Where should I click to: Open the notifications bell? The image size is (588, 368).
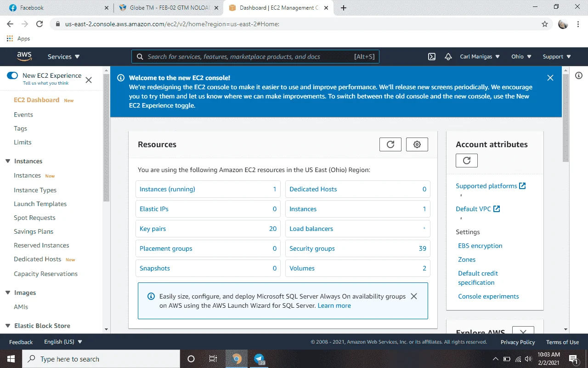click(448, 57)
